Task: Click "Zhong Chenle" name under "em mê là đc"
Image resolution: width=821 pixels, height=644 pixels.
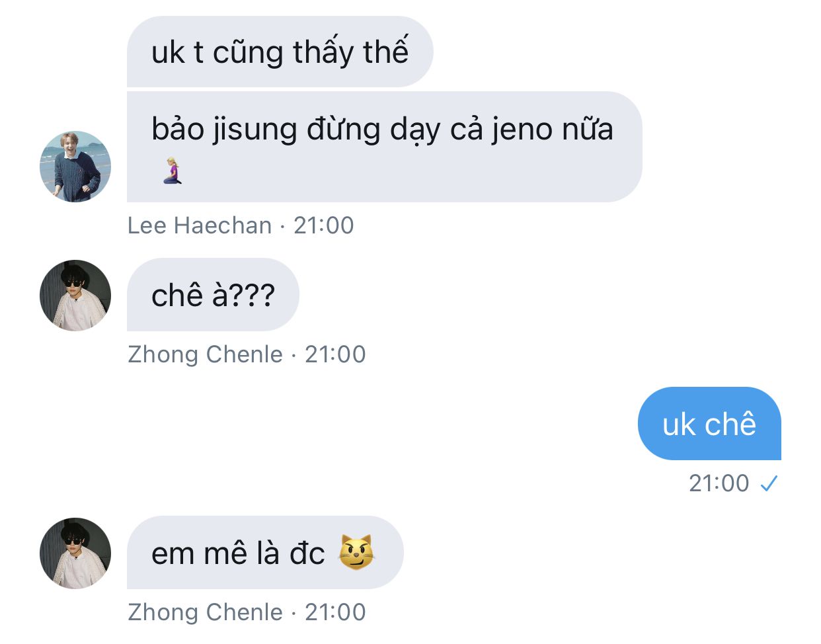Action: click(x=205, y=612)
